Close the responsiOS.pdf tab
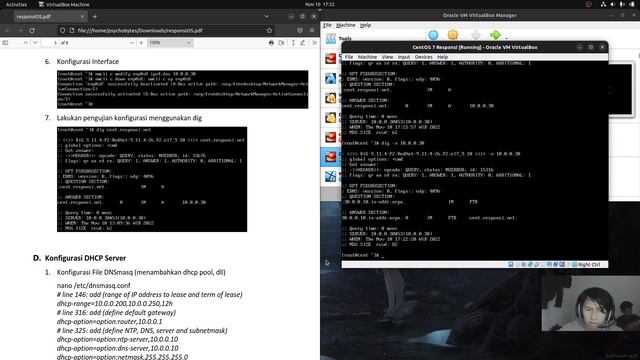This screenshot has width=640, height=360. [82, 16]
